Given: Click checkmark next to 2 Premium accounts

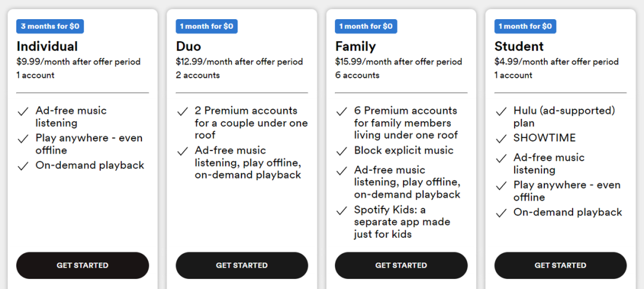Looking at the screenshot, I should tap(182, 111).
